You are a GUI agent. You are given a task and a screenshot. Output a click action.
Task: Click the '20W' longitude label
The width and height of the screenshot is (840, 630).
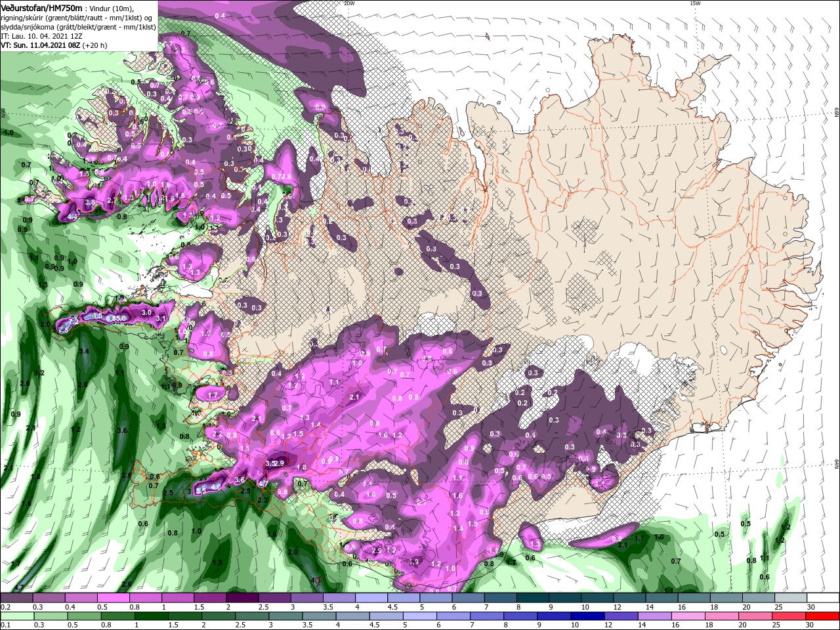(349, 3)
